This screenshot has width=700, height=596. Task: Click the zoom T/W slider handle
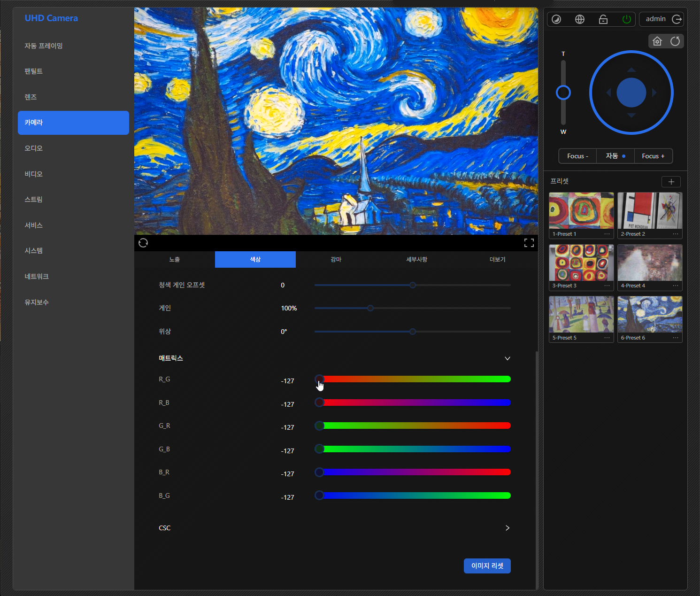[x=563, y=93]
